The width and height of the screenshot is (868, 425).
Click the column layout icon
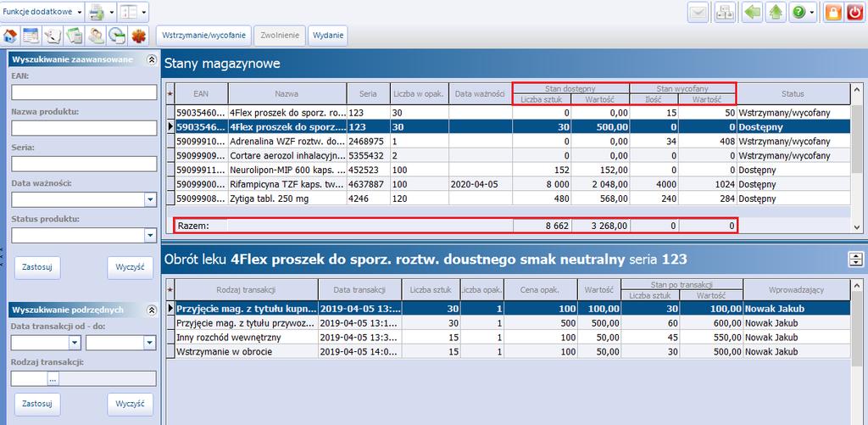(x=129, y=12)
